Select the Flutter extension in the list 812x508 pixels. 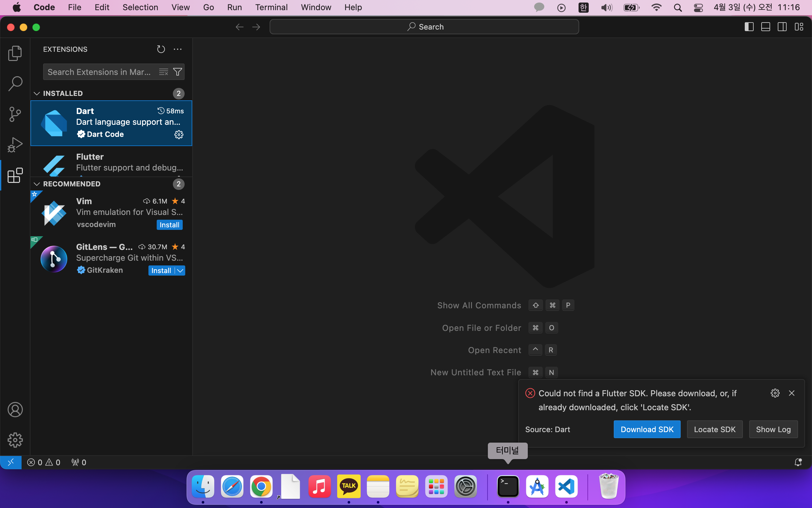tap(111, 162)
